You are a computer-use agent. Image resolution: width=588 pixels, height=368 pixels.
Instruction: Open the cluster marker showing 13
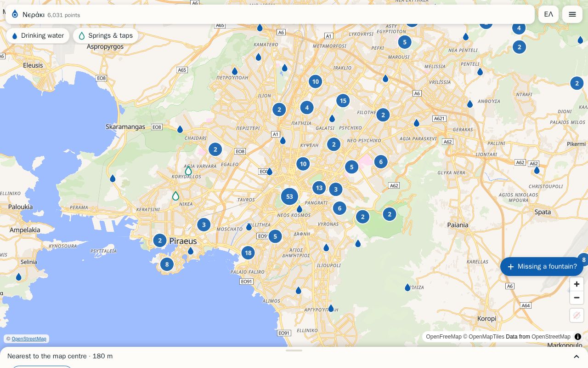coord(319,188)
